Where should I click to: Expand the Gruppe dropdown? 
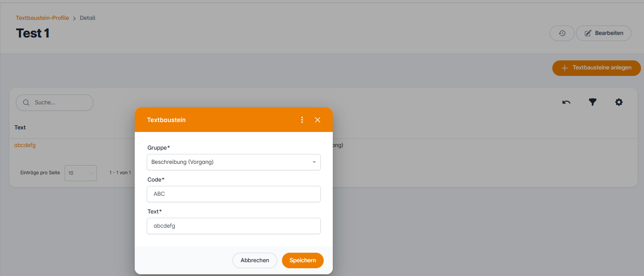click(233, 162)
